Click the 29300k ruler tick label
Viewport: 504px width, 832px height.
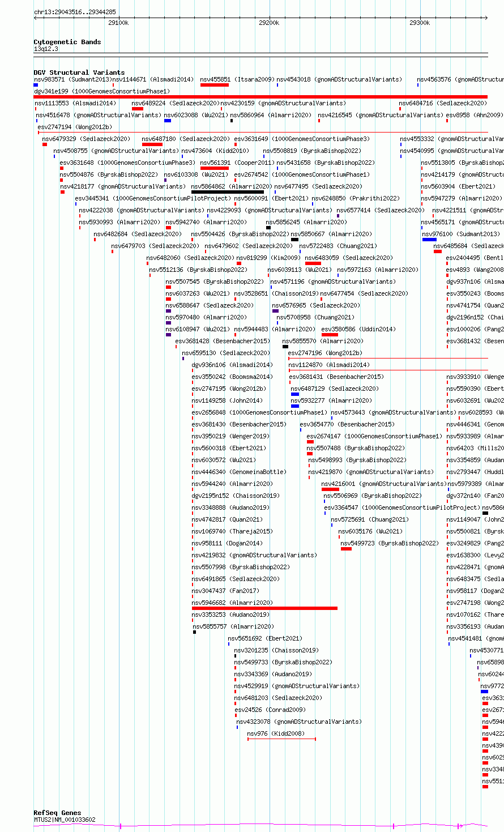click(x=420, y=23)
